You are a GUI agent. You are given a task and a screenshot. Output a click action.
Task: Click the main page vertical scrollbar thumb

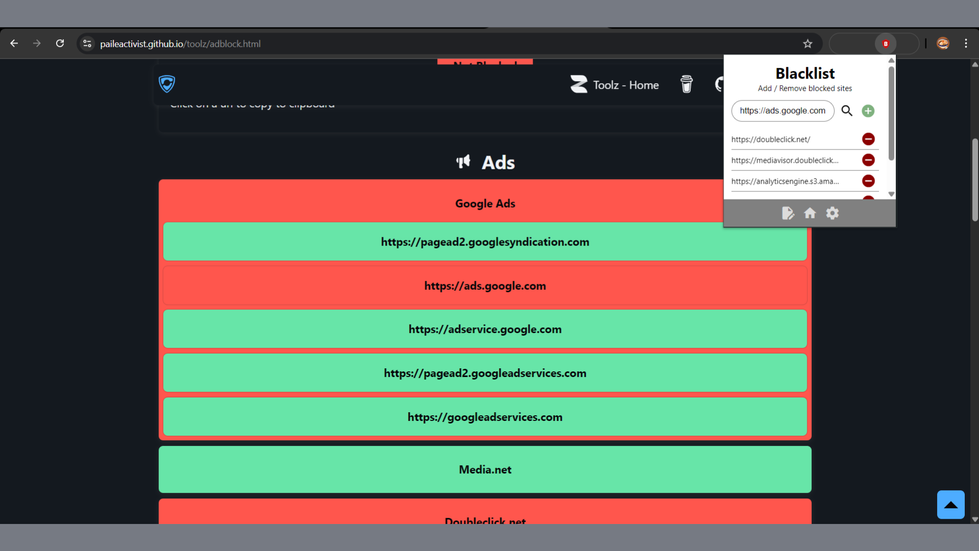pos(975,179)
